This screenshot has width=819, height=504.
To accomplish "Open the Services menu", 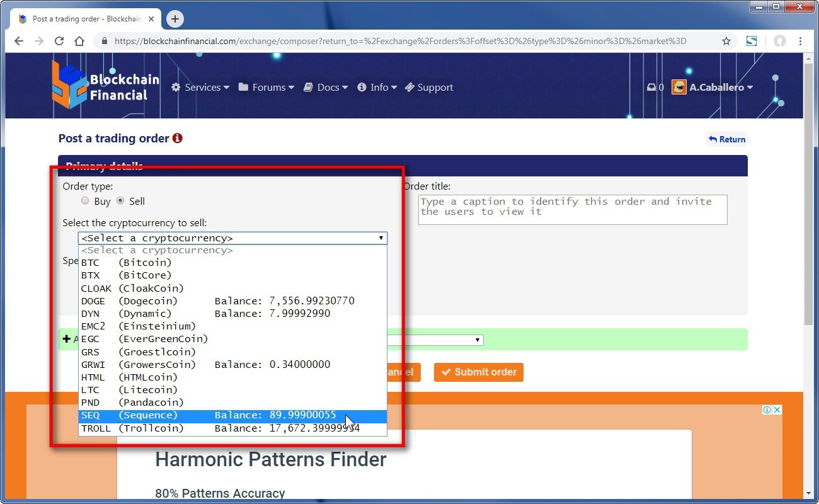I will coord(200,88).
